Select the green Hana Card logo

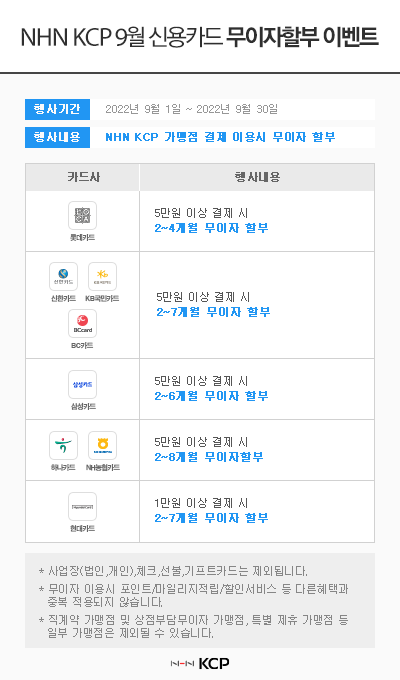63,445
